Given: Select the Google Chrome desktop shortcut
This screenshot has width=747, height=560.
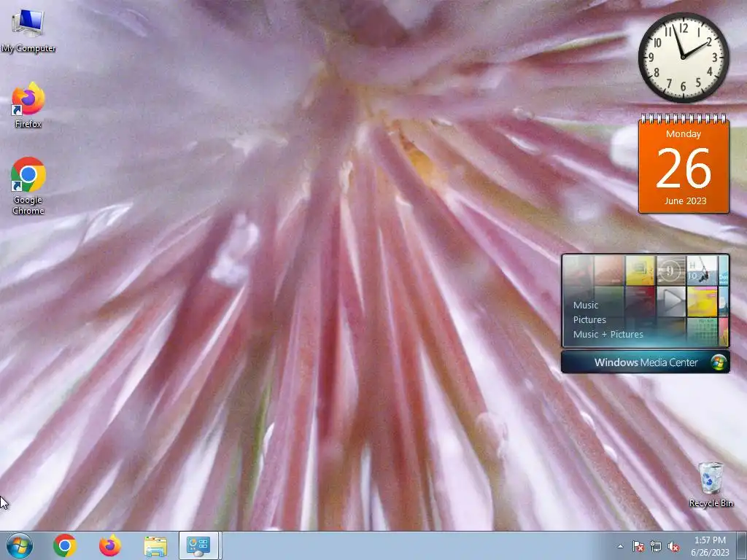Looking at the screenshot, I should click(28, 186).
